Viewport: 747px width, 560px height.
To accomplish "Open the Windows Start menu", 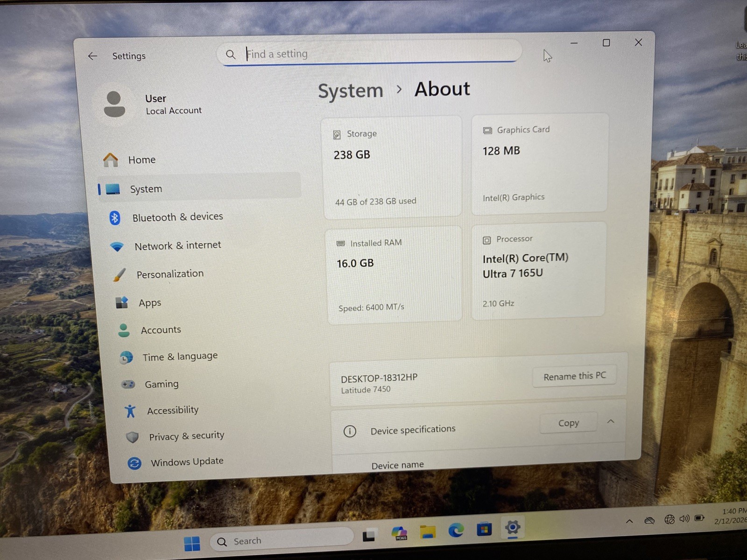I will click(192, 544).
